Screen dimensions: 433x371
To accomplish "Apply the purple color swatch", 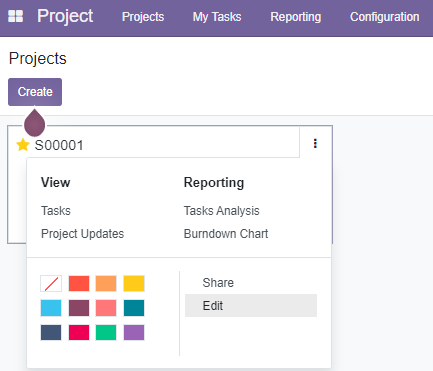I will click(x=134, y=332).
